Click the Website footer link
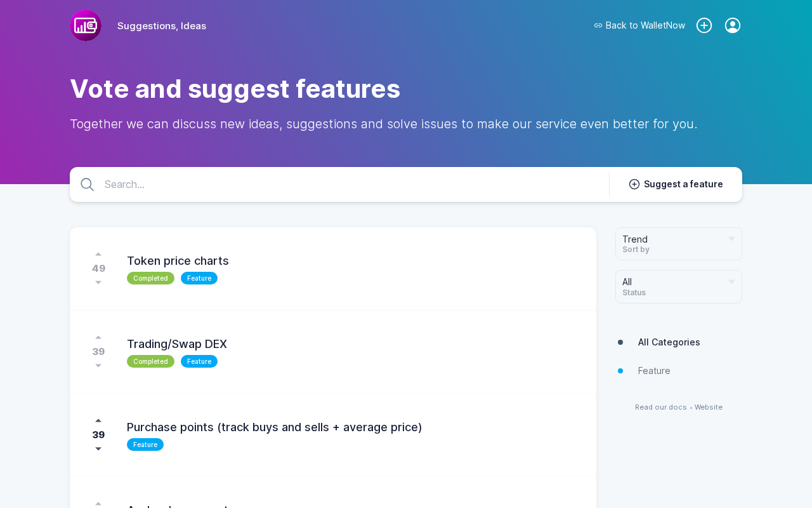Image resolution: width=812 pixels, height=508 pixels. [x=709, y=407]
